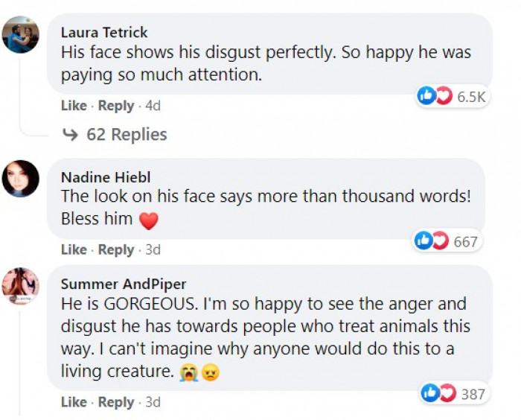This screenshot has width=521, height=420.
Task: Open reactions on Summer AndPiper's comment
Action: (453, 394)
